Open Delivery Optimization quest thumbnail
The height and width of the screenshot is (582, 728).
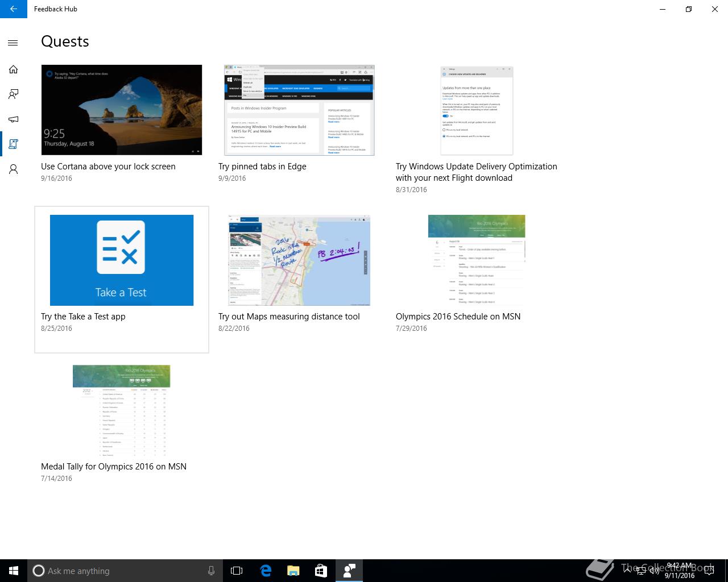coord(477,110)
